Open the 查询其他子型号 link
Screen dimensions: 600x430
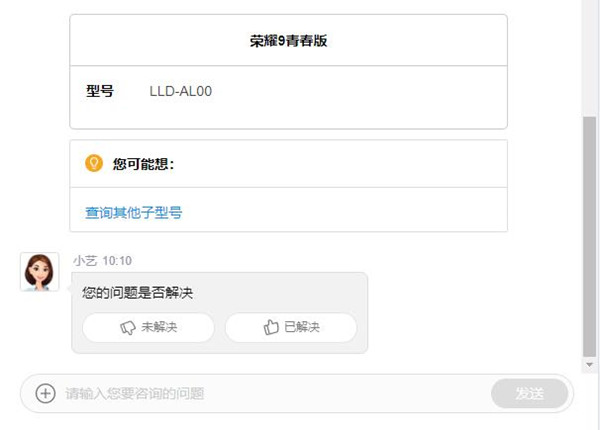coord(133,212)
